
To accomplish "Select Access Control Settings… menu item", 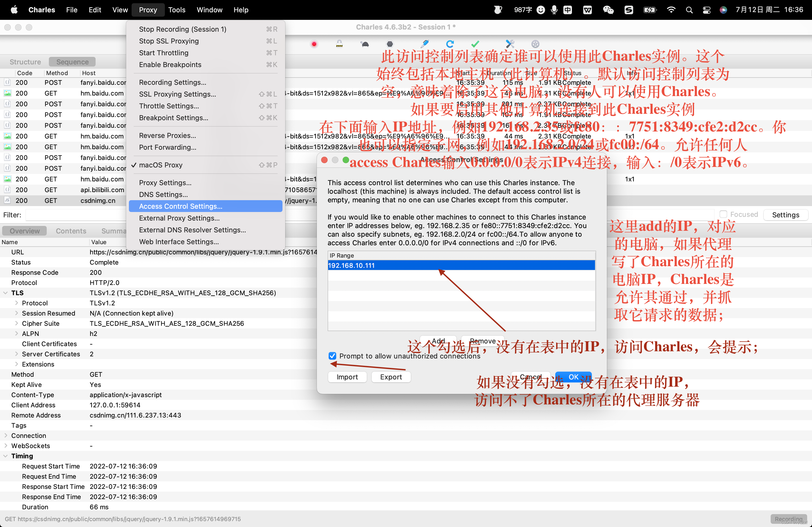I will pos(205,206).
